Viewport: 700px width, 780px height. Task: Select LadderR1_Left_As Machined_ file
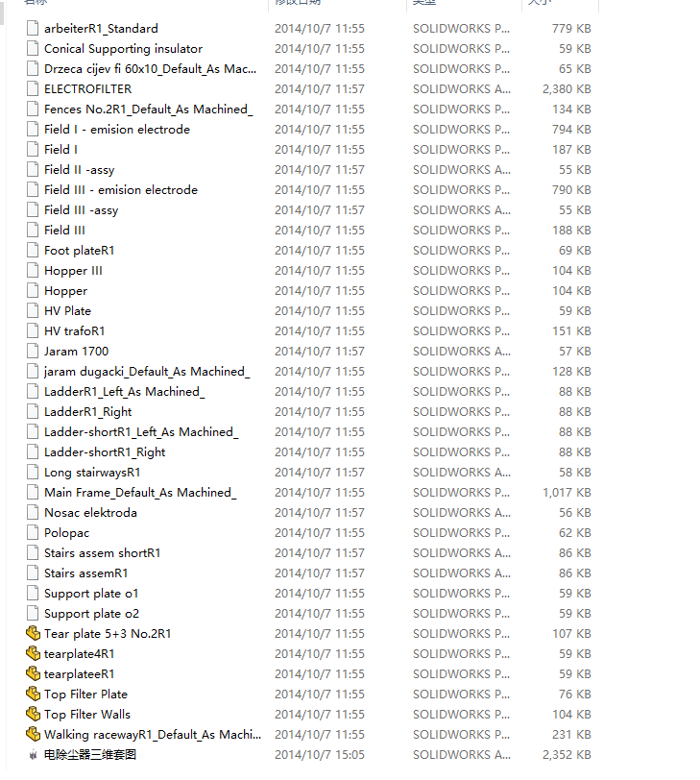pyautogui.click(x=124, y=392)
